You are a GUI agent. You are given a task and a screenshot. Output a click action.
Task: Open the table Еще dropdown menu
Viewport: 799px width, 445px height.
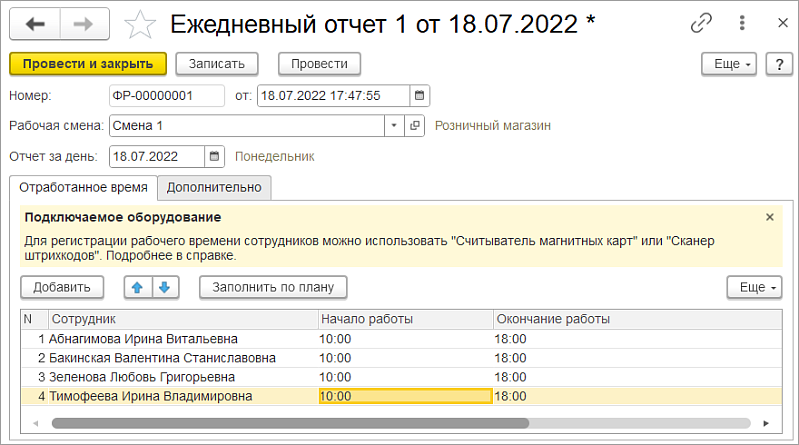[754, 287]
